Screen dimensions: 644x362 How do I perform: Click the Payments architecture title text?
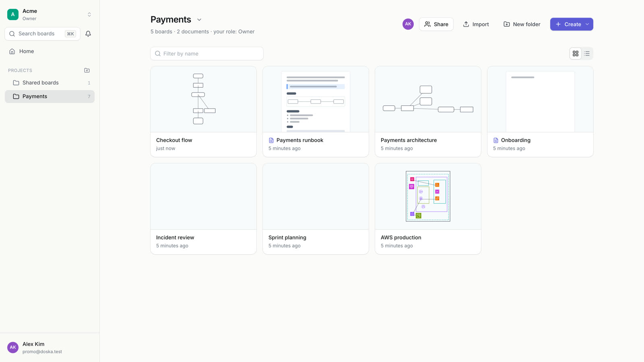[409, 140]
